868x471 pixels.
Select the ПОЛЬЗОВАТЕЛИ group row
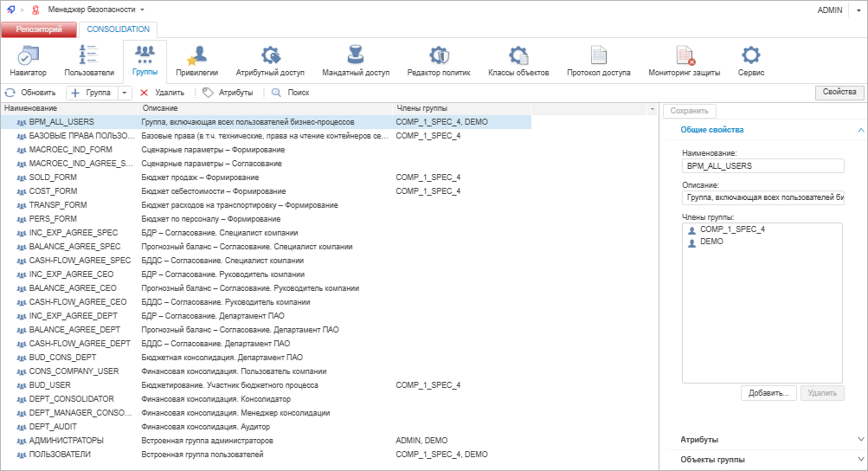[266, 455]
